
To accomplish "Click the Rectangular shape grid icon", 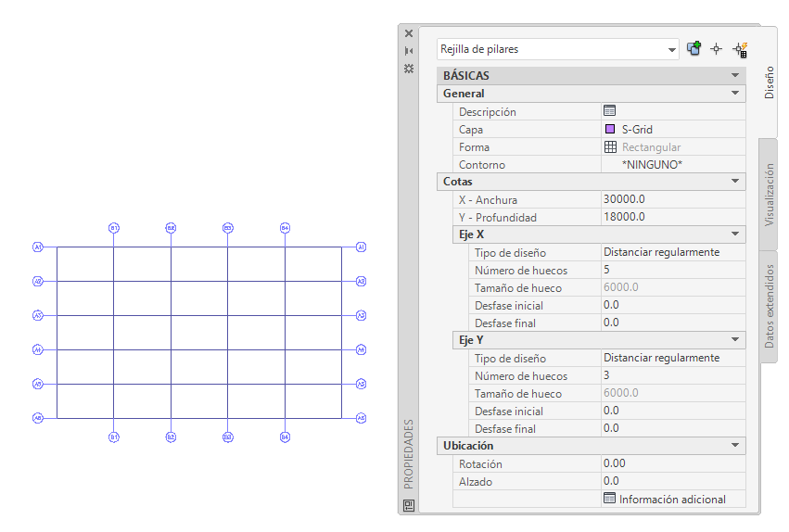I will point(610,146).
